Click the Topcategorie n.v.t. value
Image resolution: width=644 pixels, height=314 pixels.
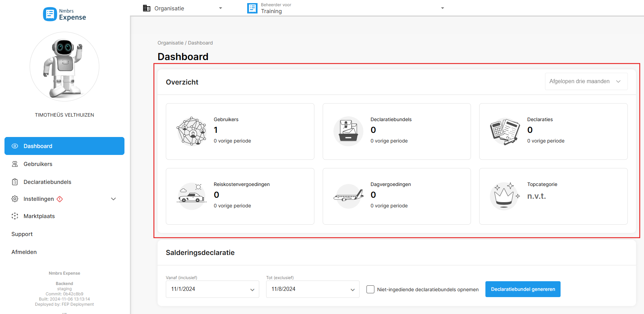(x=536, y=196)
